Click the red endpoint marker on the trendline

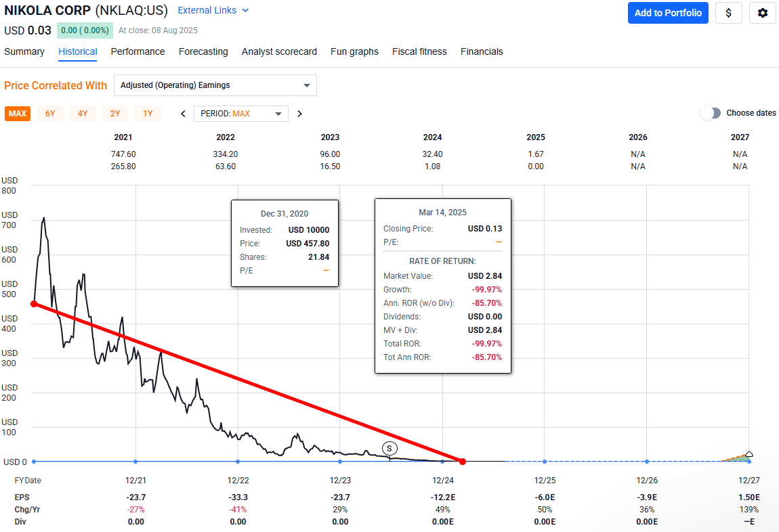(x=463, y=461)
